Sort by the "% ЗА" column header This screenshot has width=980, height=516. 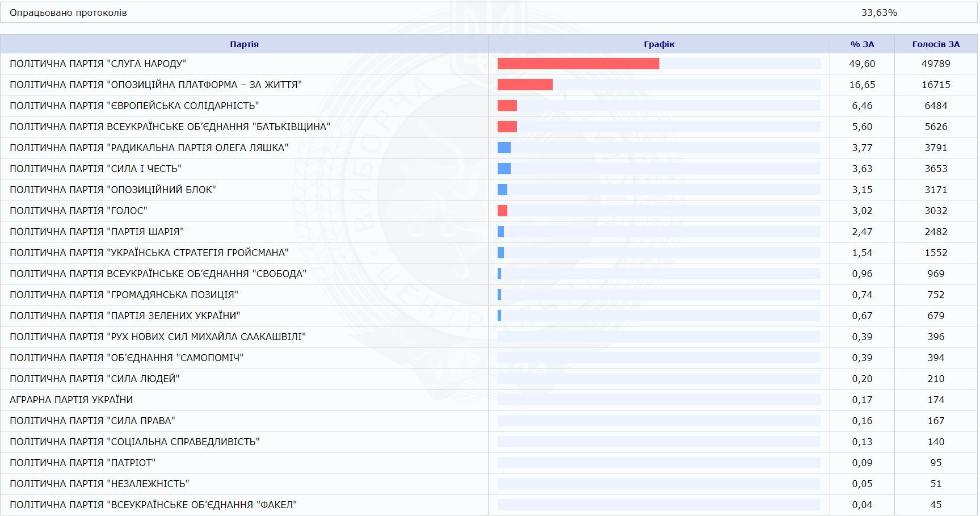(x=862, y=44)
